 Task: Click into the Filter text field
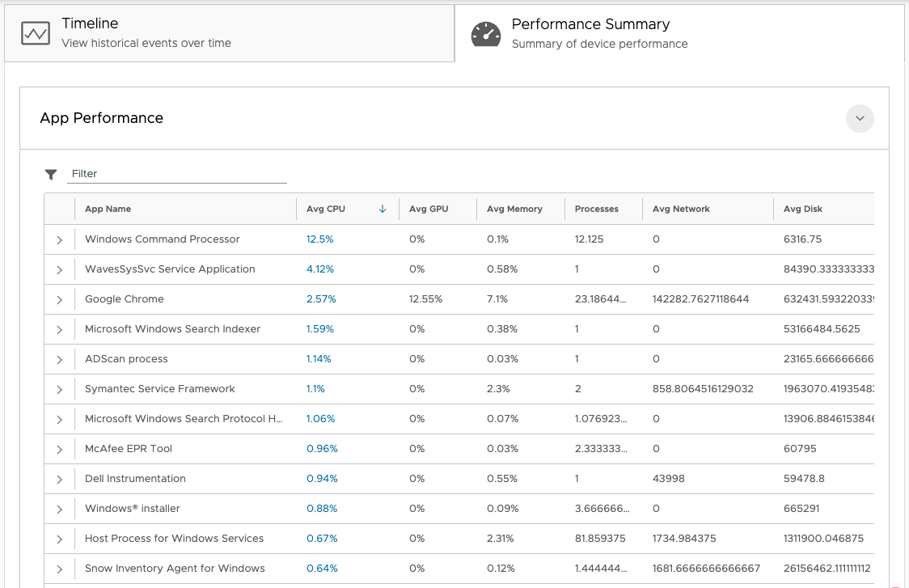click(176, 174)
